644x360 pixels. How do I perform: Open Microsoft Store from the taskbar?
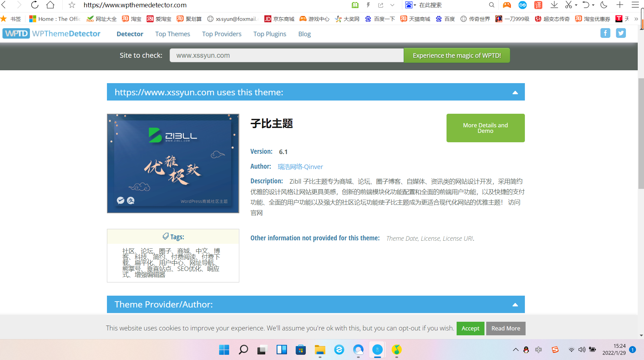coord(301,350)
